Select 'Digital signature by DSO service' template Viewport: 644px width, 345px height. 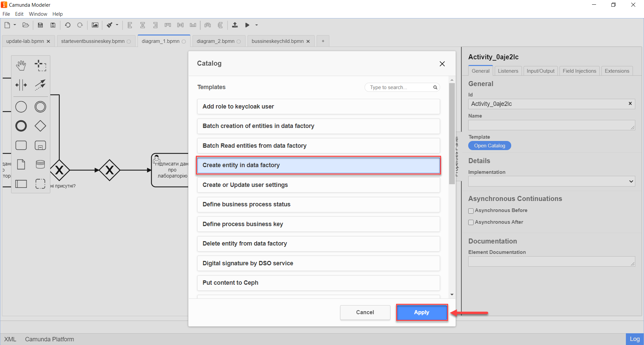pos(318,263)
